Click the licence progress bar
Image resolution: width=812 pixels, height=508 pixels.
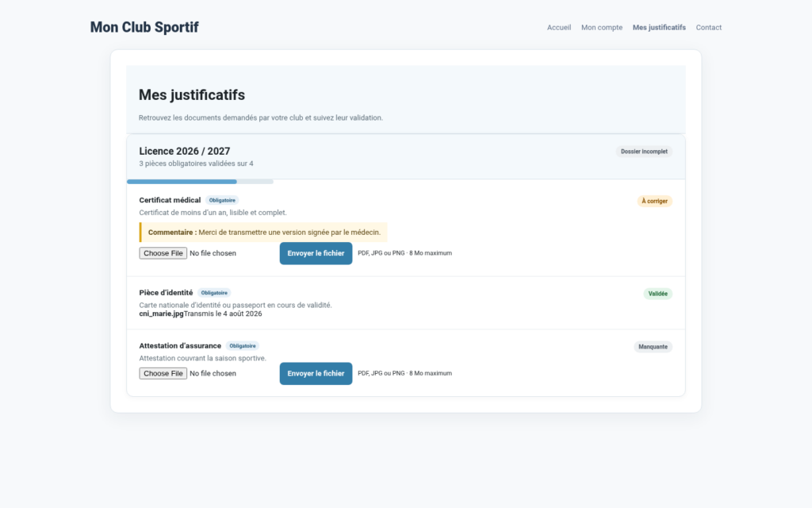tap(200, 182)
